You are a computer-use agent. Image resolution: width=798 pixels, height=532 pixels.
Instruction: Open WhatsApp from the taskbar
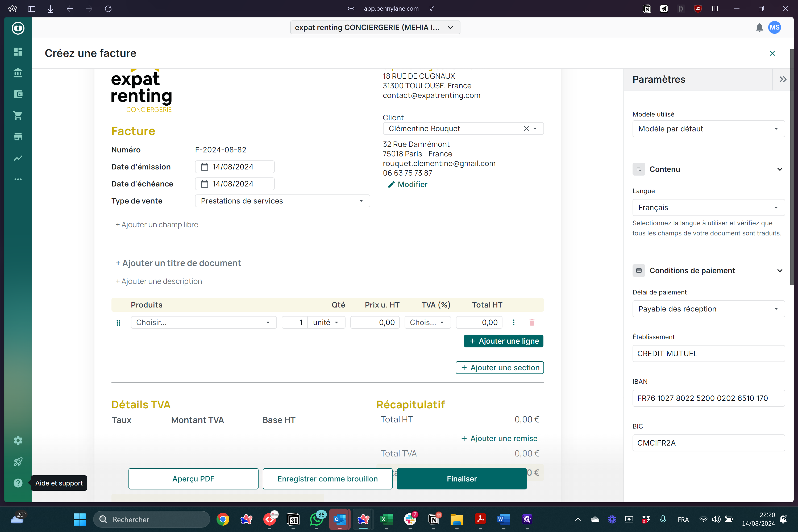(x=317, y=519)
